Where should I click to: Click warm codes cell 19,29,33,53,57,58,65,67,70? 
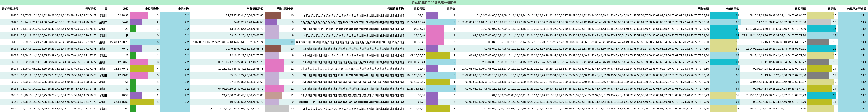[x=246, y=102]
